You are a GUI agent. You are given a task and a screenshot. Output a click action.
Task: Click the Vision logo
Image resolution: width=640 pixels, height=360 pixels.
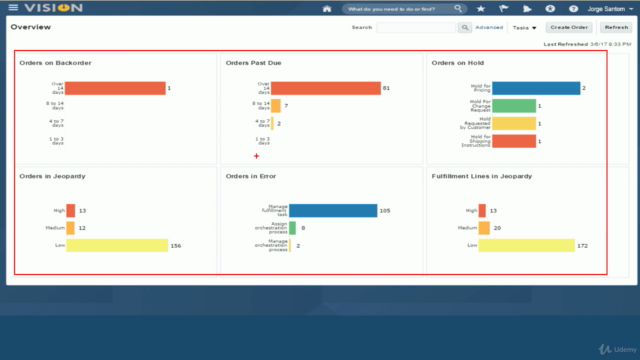tap(53, 8)
